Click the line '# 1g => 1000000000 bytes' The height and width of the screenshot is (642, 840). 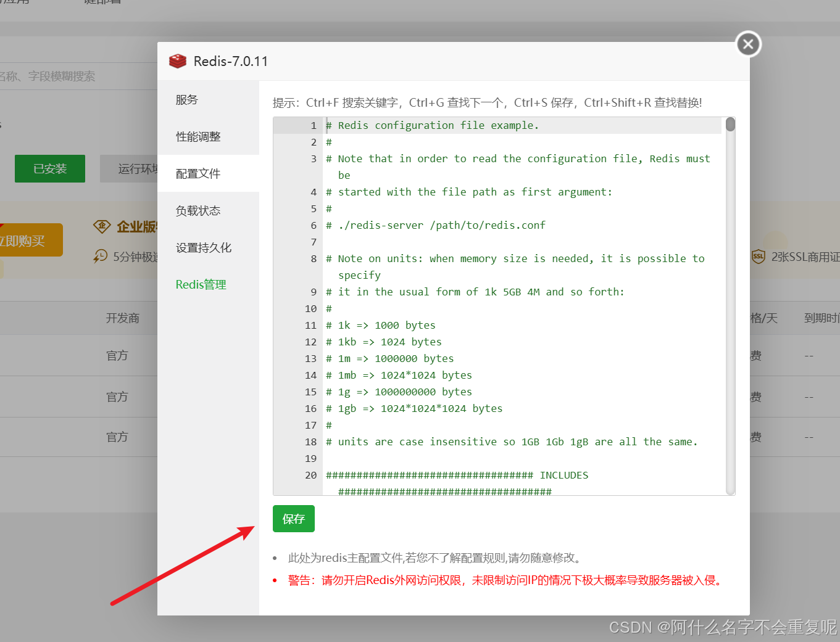click(399, 392)
